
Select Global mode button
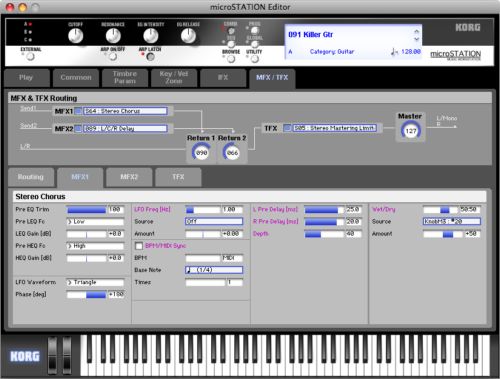pos(255,44)
